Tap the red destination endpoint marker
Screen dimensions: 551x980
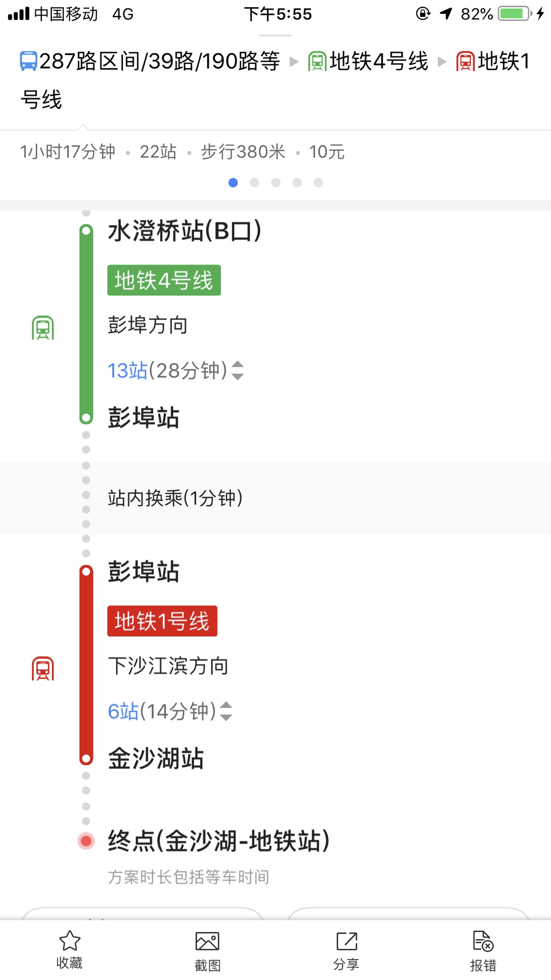click(x=86, y=841)
